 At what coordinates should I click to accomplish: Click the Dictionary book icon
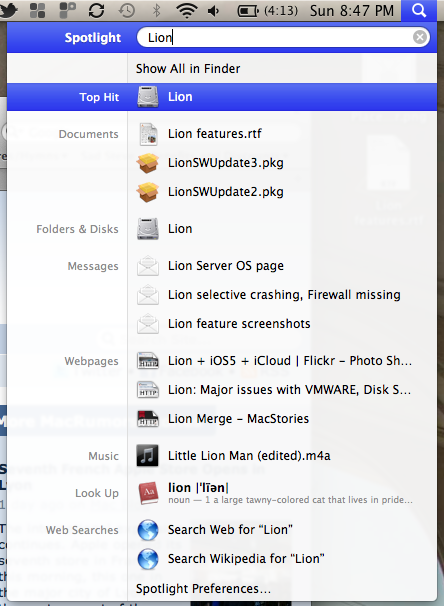[x=148, y=493]
